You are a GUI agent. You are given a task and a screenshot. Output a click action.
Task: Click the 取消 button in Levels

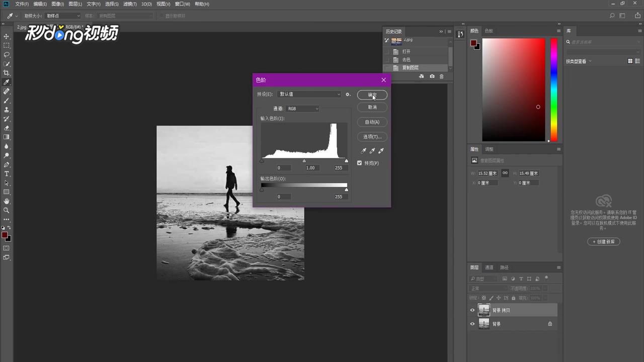click(372, 107)
